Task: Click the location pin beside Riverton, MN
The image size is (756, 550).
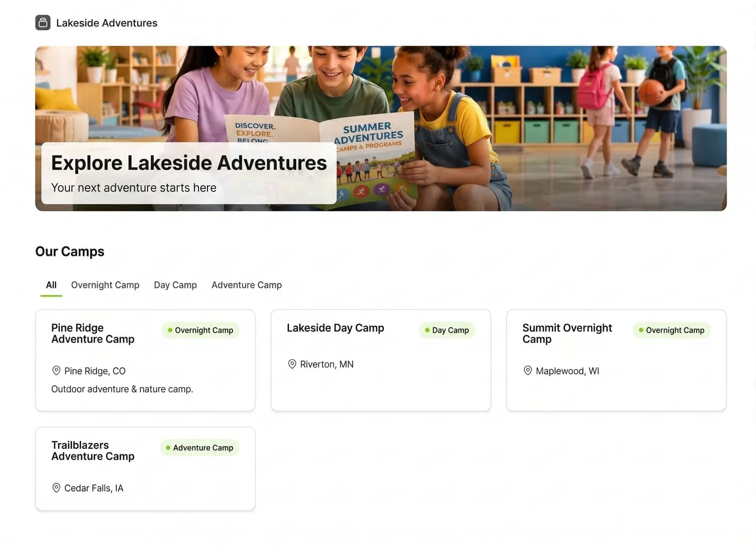Action: point(292,364)
